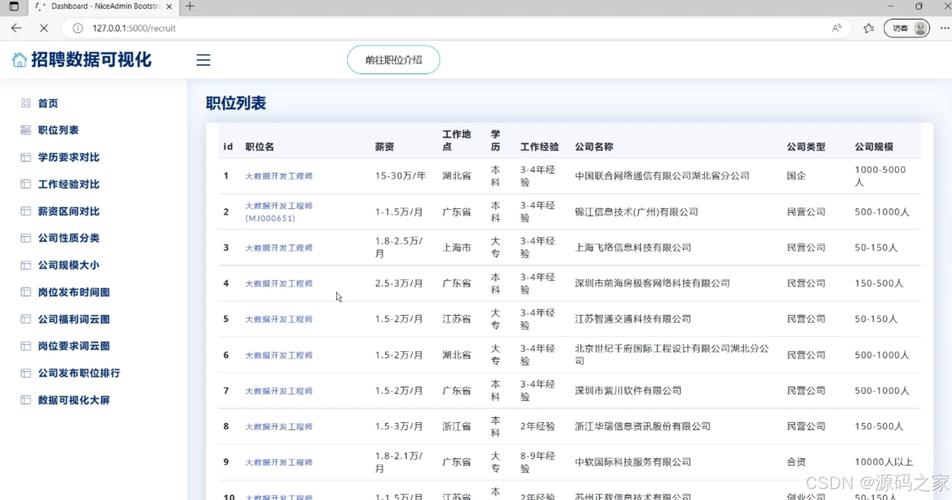Click the browser back arrow

click(x=16, y=28)
